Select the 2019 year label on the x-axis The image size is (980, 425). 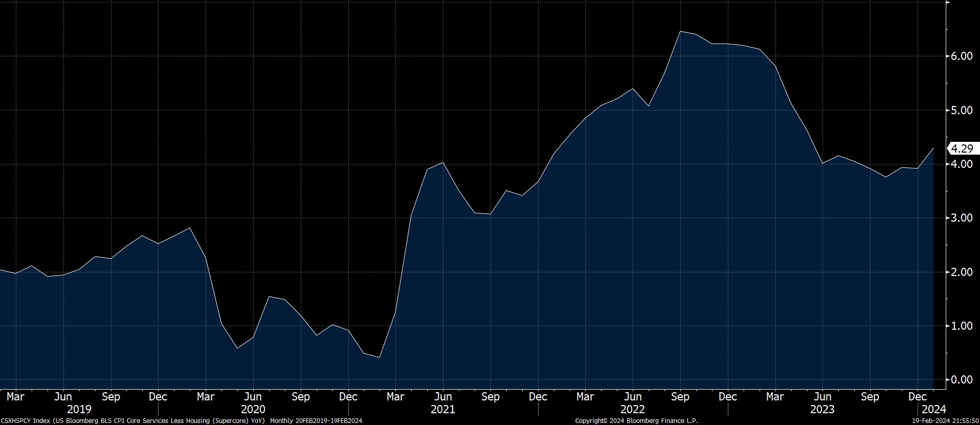79,410
